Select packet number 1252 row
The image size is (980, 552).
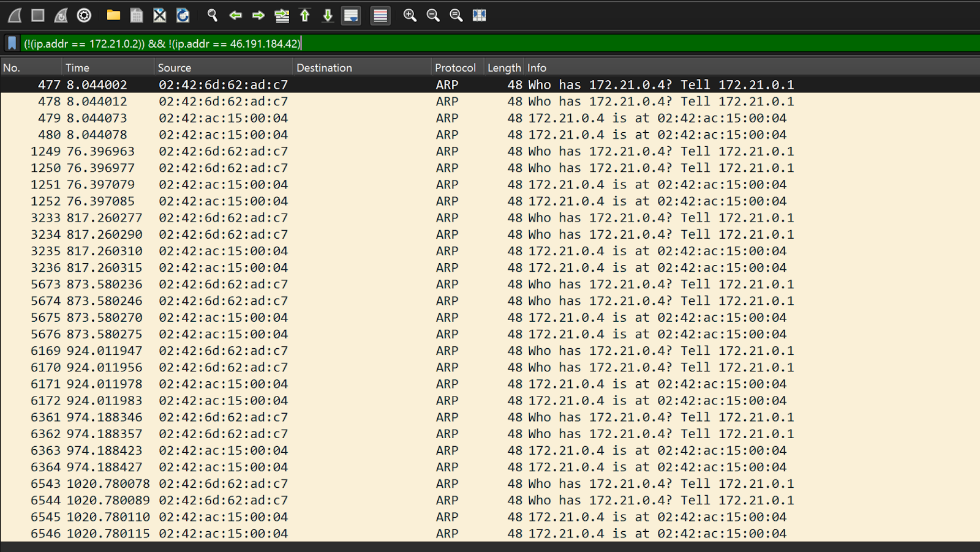coord(490,201)
